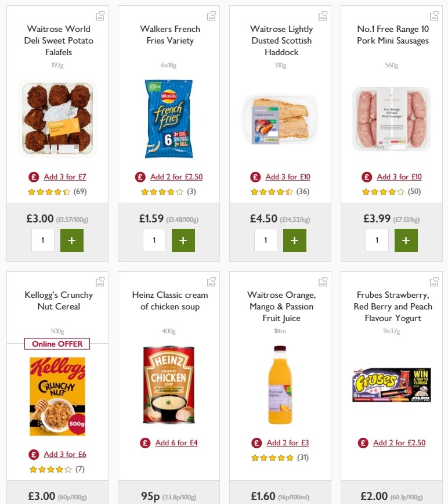The width and height of the screenshot is (448, 504).
Task: Add the Pork Mini Sausages with the plus button
Action: 406,240
